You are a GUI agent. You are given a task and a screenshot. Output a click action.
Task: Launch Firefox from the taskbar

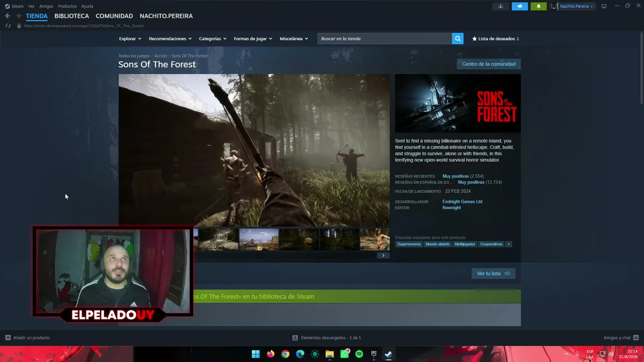pyautogui.click(x=271, y=354)
